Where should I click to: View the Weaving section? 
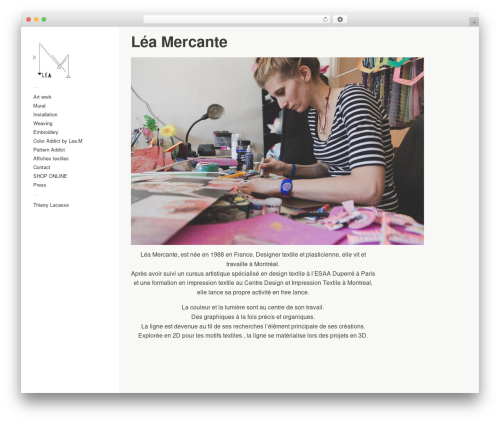(x=43, y=123)
